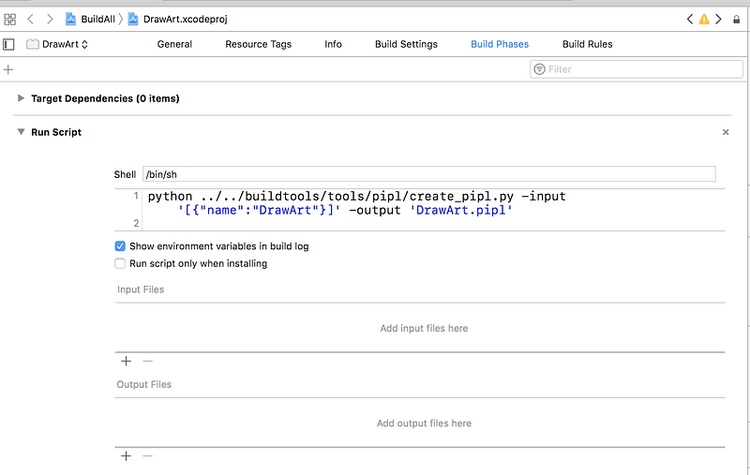
Task: Jump to previous issue arrow
Action: 689,19
